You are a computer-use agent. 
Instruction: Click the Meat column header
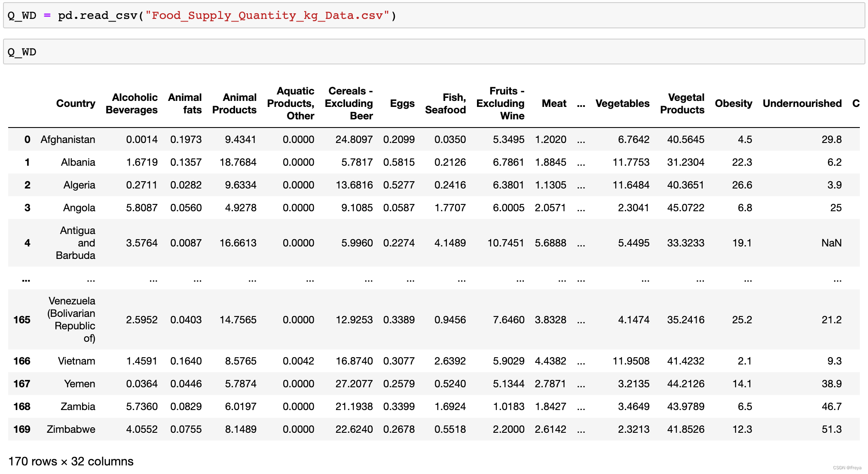click(x=554, y=103)
